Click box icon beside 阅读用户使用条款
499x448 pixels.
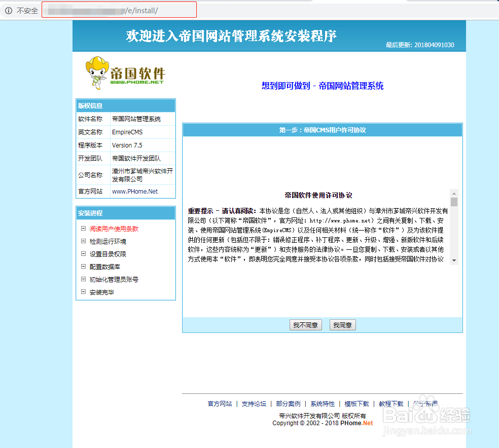coord(83,228)
